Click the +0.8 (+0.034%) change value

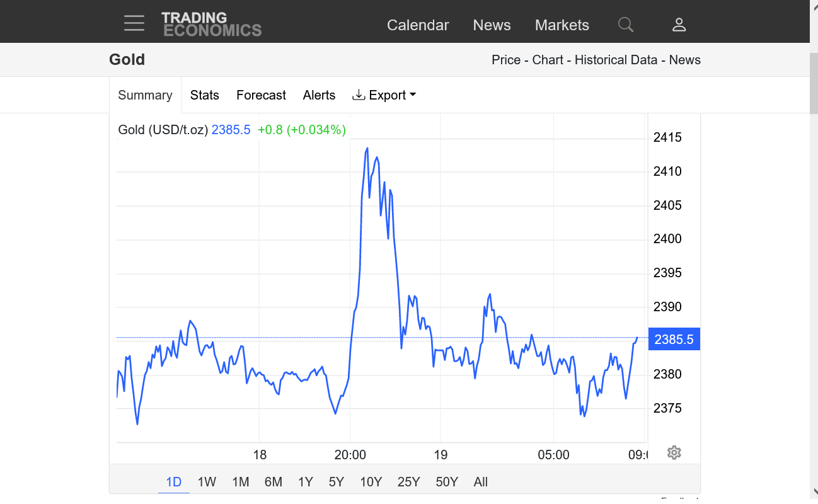tap(302, 130)
